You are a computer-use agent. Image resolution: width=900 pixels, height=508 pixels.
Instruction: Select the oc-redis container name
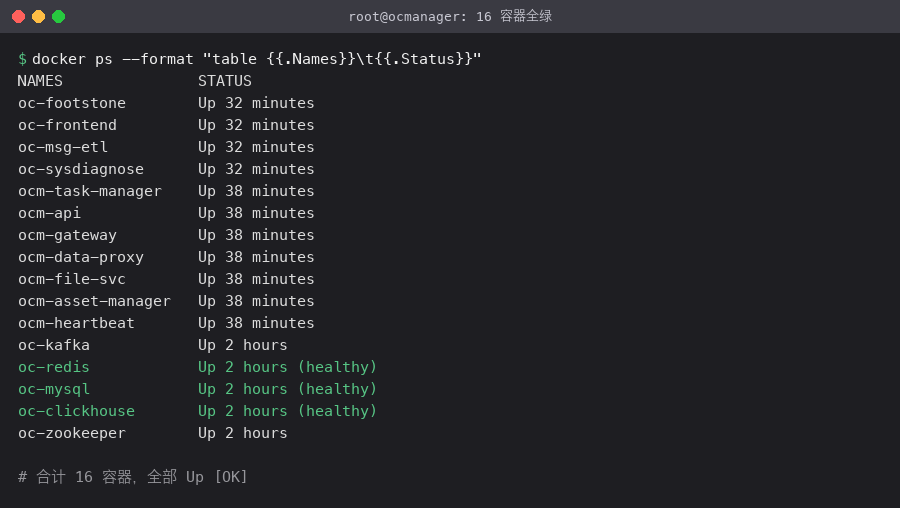(x=54, y=367)
